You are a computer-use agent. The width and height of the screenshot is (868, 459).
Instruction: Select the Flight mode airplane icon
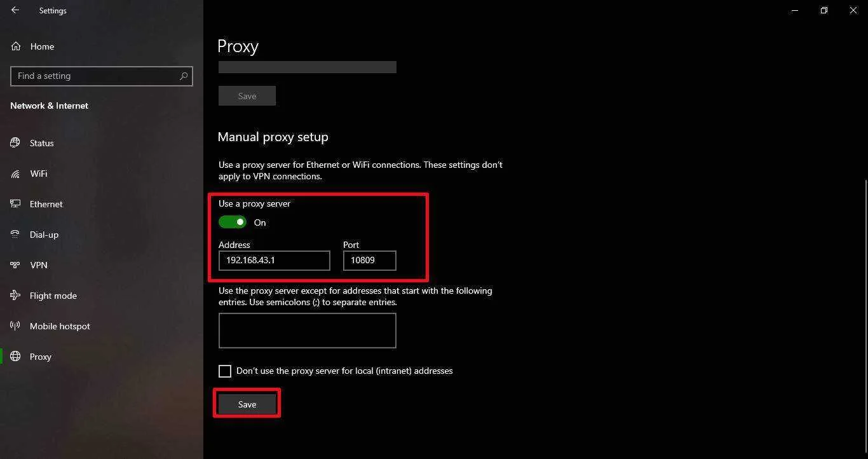click(x=16, y=296)
